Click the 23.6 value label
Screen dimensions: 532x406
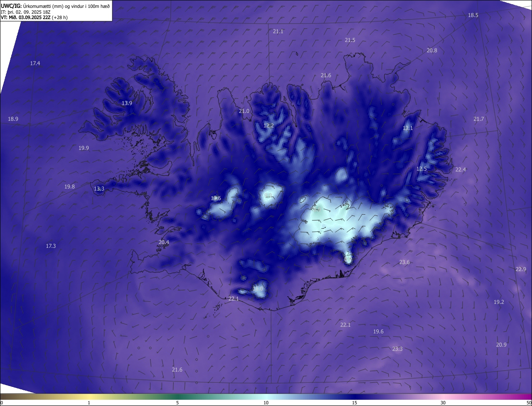point(404,262)
